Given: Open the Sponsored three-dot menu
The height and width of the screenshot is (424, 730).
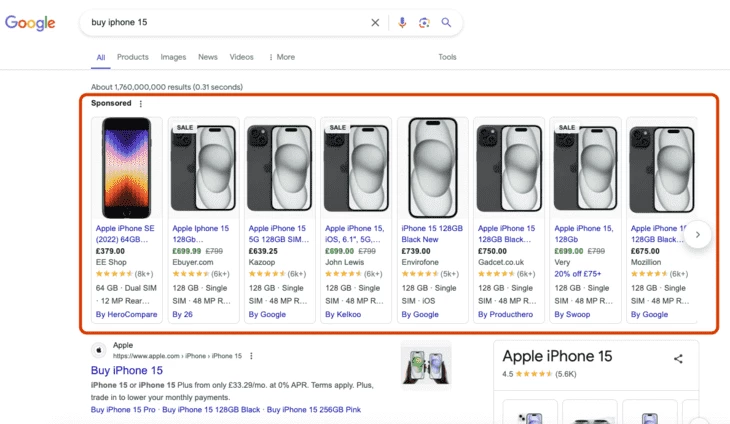Looking at the screenshot, I should pos(141,104).
